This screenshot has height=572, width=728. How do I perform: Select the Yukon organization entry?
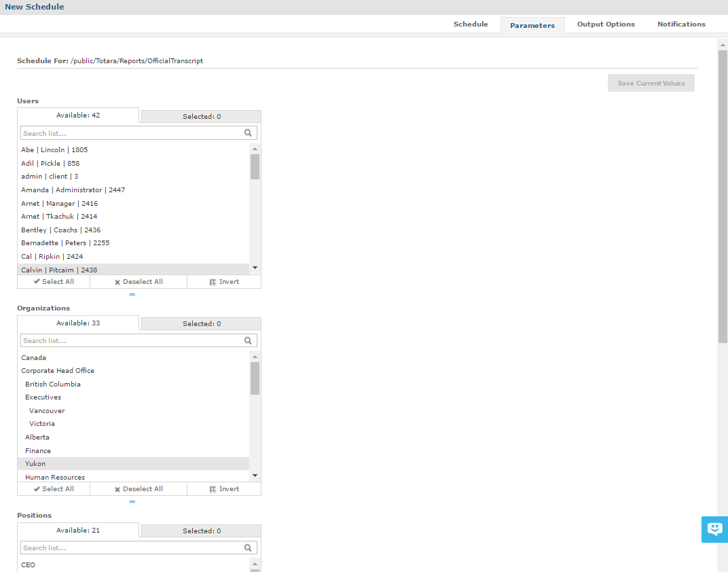(x=35, y=464)
